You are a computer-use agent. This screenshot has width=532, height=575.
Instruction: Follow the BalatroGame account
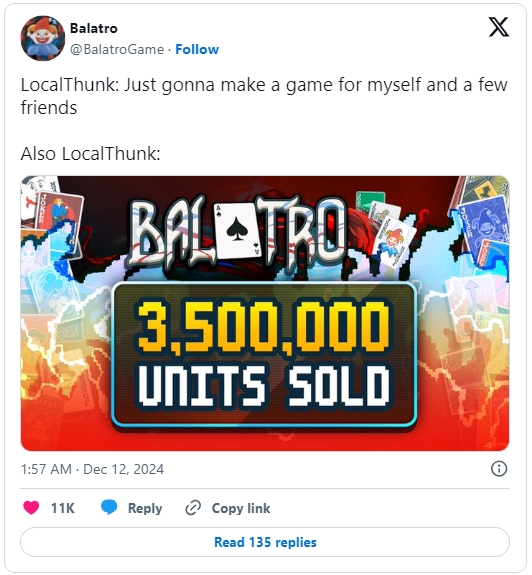click(197, 49)
